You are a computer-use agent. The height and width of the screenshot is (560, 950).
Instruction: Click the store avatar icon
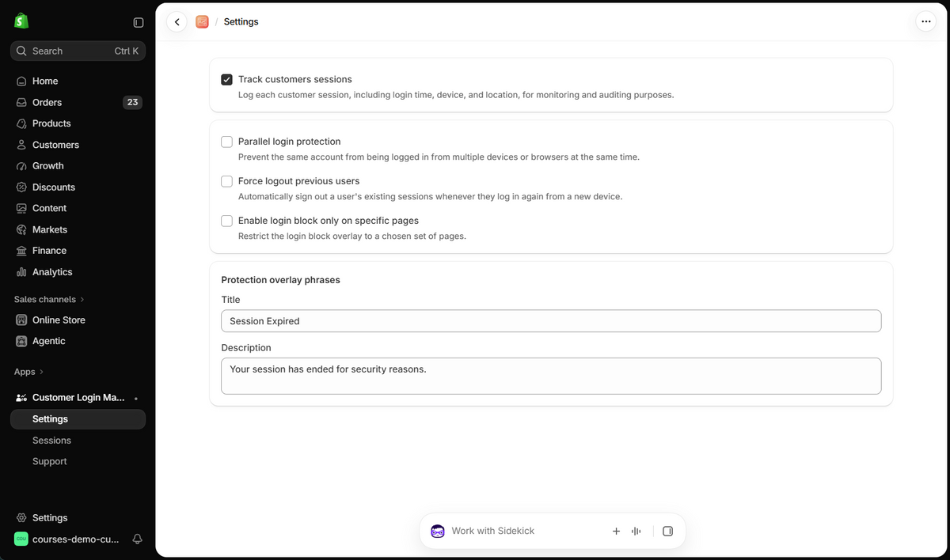[21, 539]
